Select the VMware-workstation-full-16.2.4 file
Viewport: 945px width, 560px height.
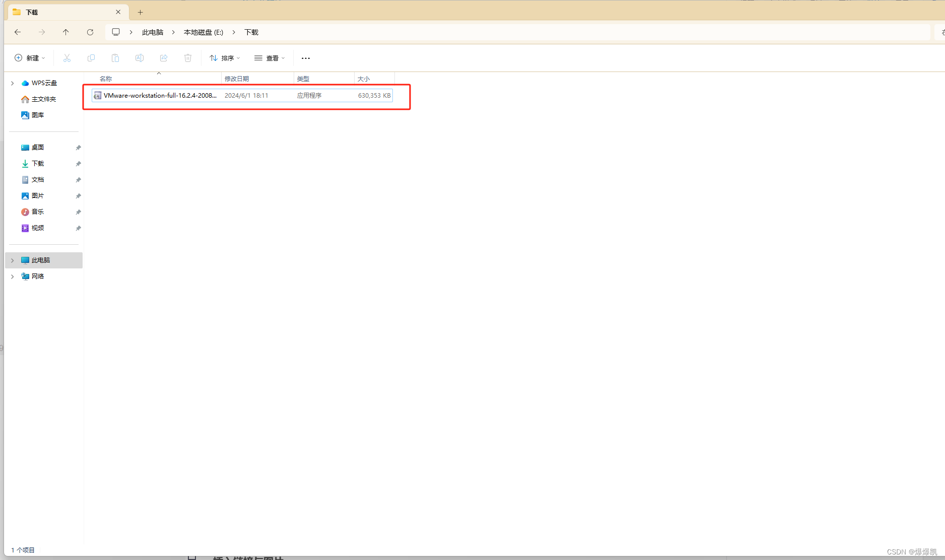(x=242, y=95)
